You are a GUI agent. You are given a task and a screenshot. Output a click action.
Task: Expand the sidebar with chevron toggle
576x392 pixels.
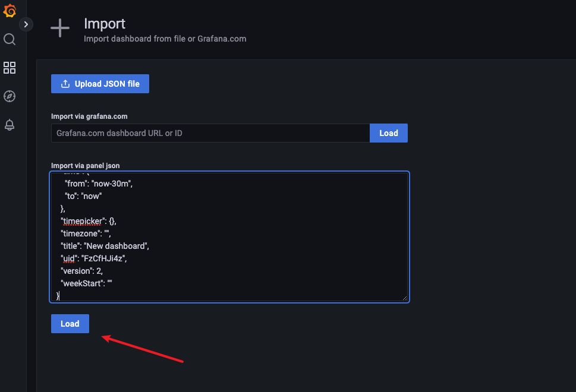[26, 24]
